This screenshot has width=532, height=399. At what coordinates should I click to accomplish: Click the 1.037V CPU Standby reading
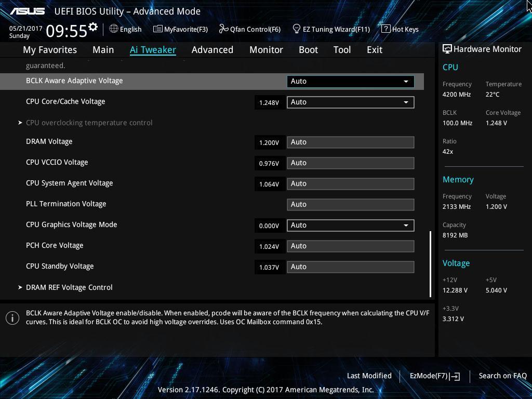(x=269, y=268)
